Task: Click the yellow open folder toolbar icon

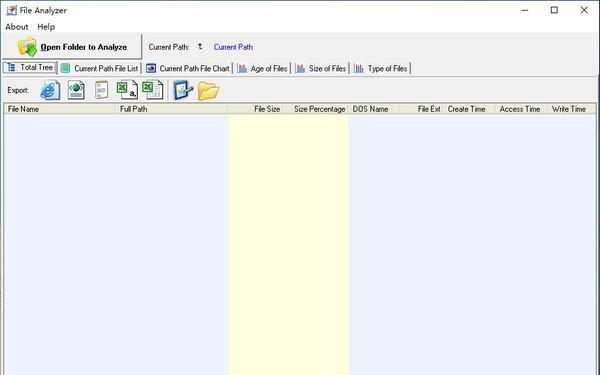Action: tap(209, 91)
